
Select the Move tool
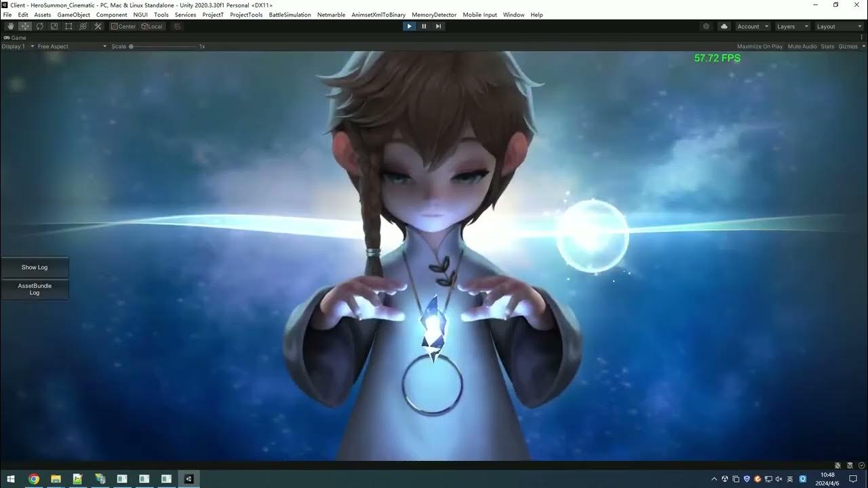point(25,26)
